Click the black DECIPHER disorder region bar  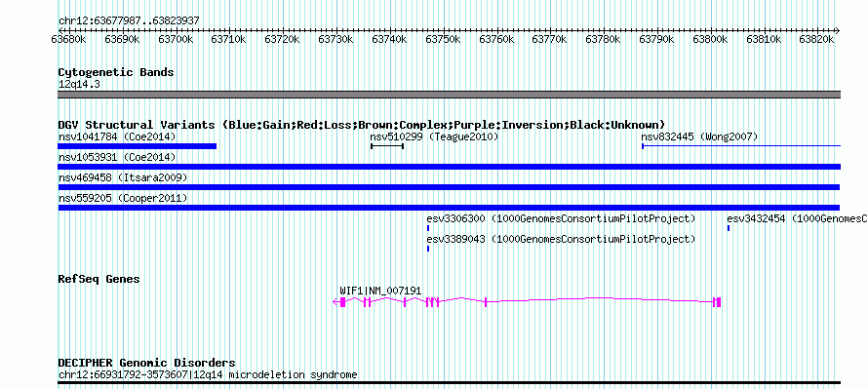click(449, 382)
